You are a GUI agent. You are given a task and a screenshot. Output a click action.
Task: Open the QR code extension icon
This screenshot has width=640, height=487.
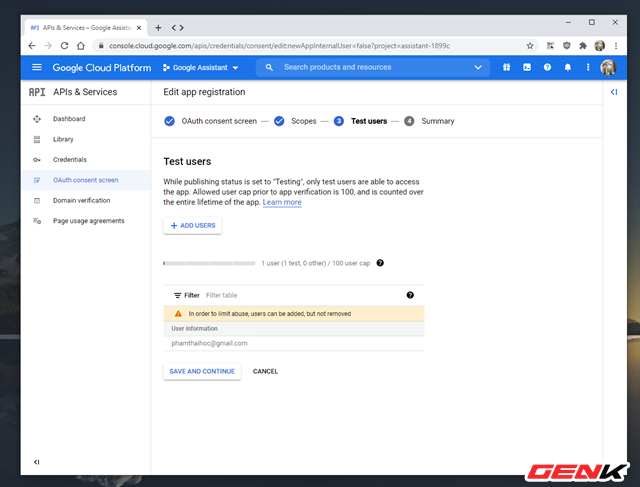(x=551, y=46)
